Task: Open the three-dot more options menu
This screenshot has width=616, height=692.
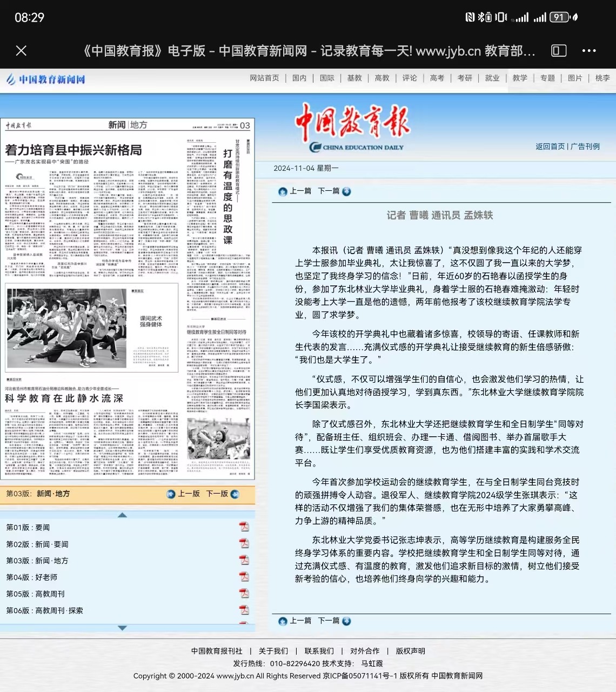Action: coord(588,51)
